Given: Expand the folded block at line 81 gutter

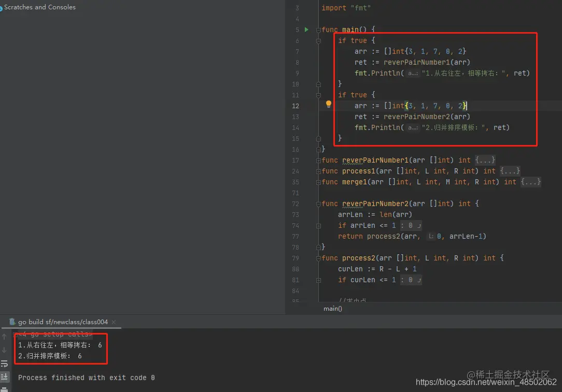Looking at the screenshot, I should pos(318,280).
